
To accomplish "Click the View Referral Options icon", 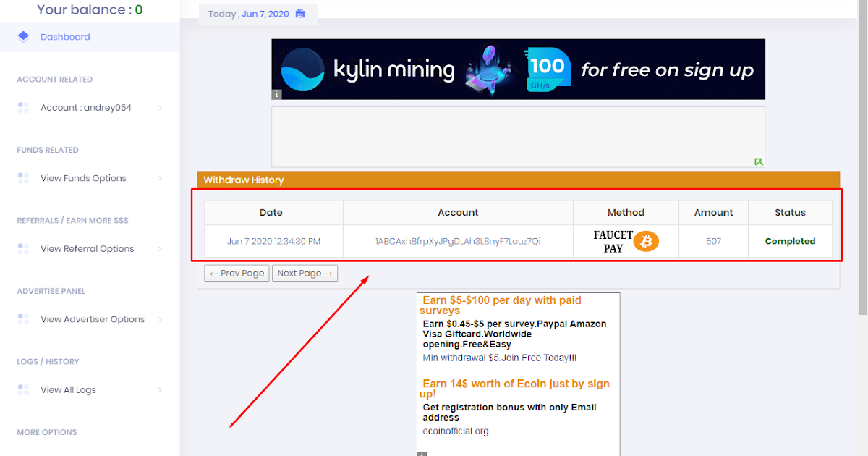I will [23, 249].
